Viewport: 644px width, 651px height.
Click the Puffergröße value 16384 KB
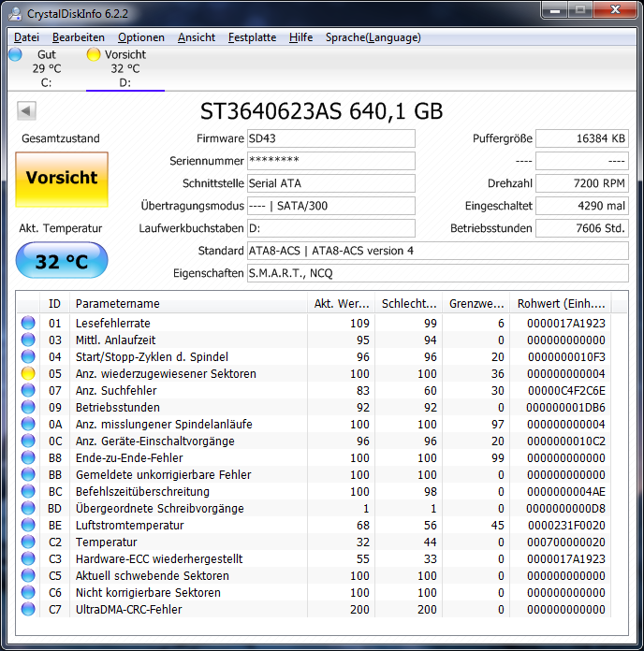pos(582,138)
